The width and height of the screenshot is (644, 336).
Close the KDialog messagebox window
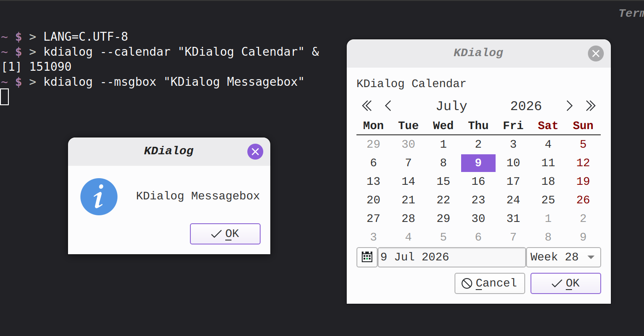click(255, 152)
